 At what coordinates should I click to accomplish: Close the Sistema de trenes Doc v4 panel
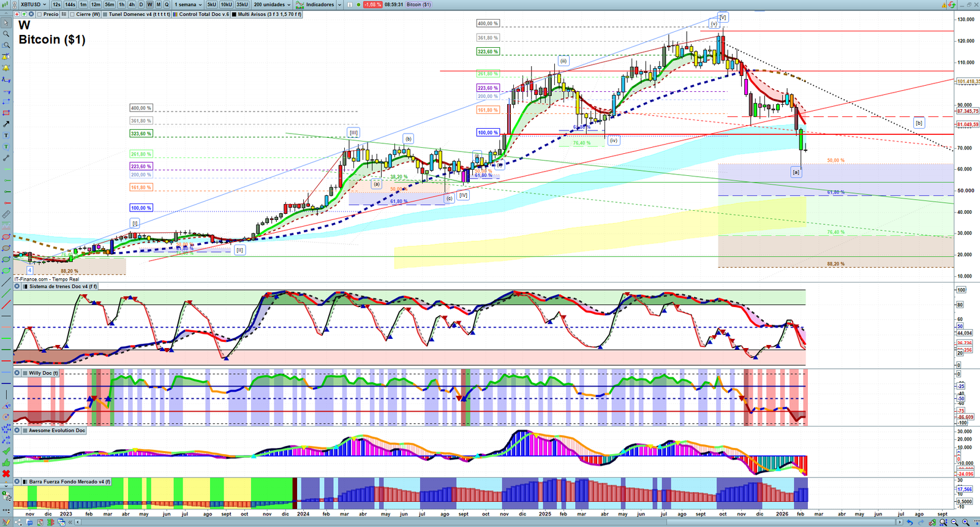17,286
